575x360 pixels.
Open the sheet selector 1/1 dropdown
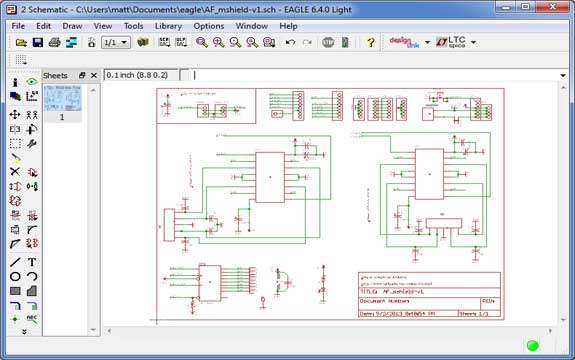click(x=116, y=43)
